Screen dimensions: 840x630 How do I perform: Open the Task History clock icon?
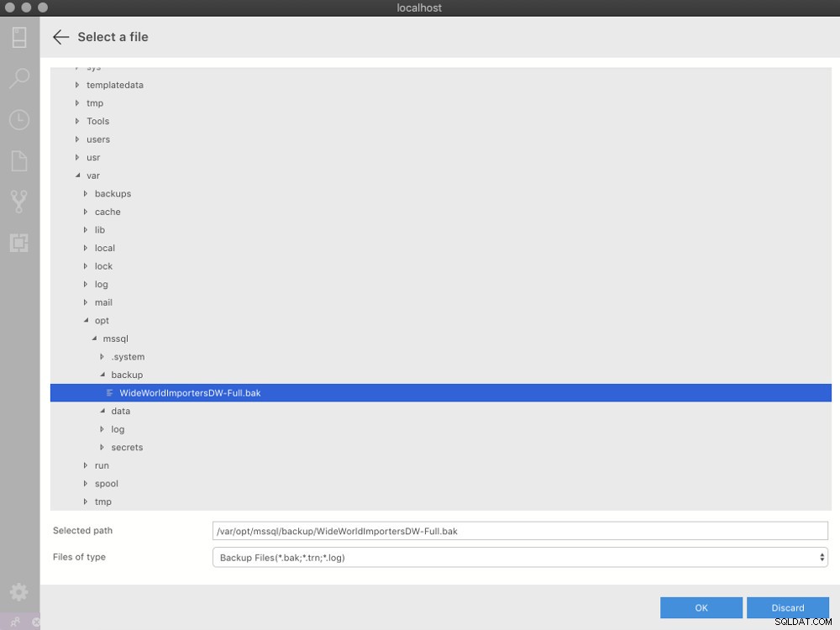point(19,119)
